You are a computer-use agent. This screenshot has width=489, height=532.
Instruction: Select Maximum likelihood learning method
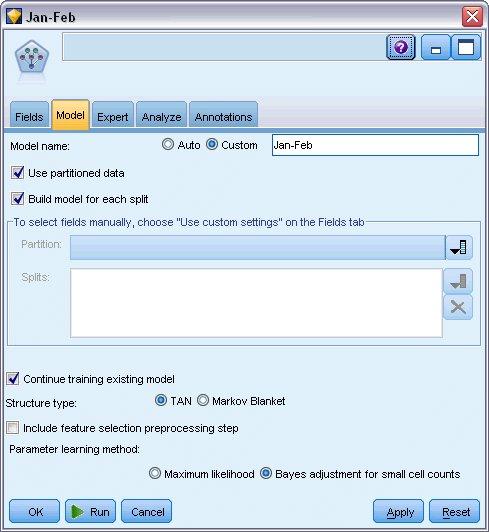tap(155, 473)
